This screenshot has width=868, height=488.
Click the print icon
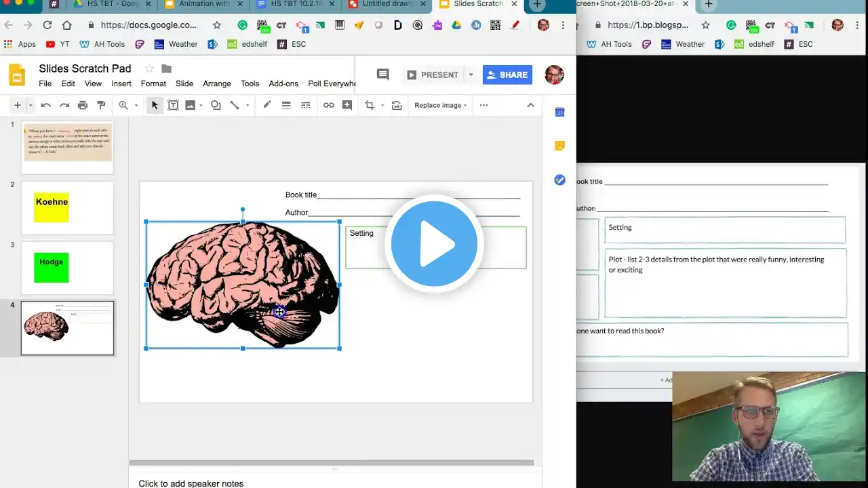pyautogui.click(x=83, y=105)
